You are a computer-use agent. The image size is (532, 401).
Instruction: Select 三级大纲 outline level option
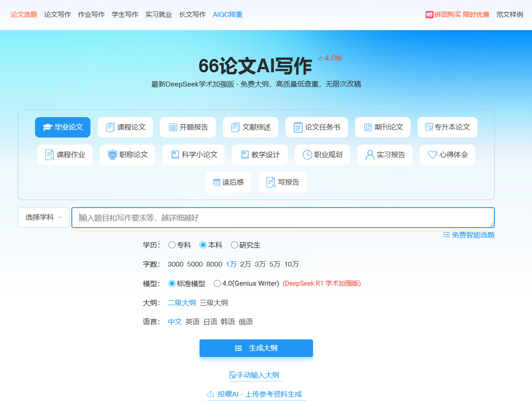coord(214,303)
